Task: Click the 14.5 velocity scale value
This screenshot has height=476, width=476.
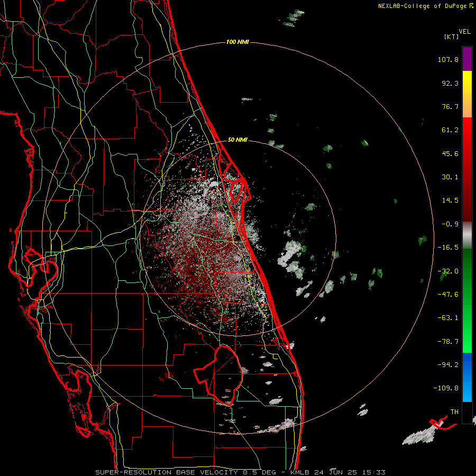Action: coord(450,200)
